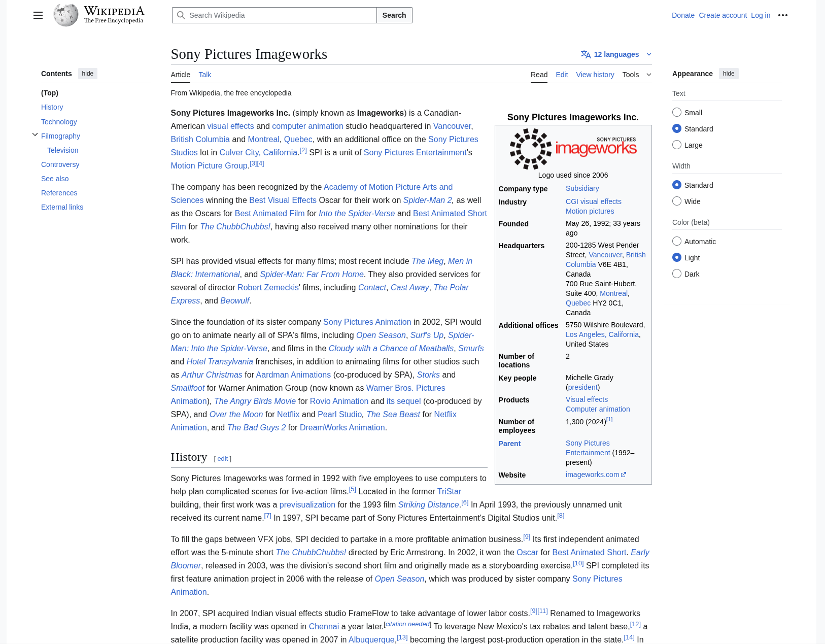Select Dark color mode

(677, 274)
